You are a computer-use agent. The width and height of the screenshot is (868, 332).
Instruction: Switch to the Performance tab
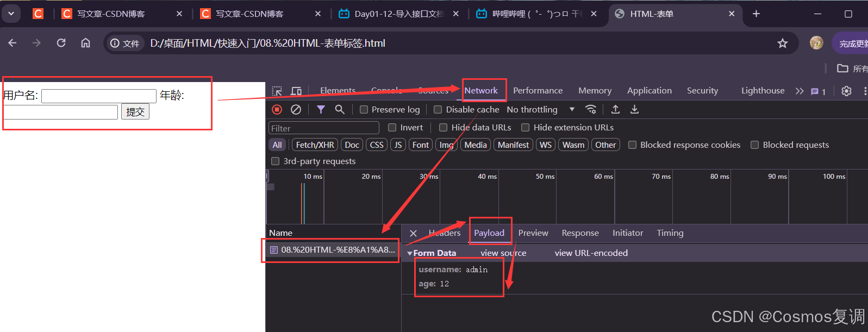[538, 91]
